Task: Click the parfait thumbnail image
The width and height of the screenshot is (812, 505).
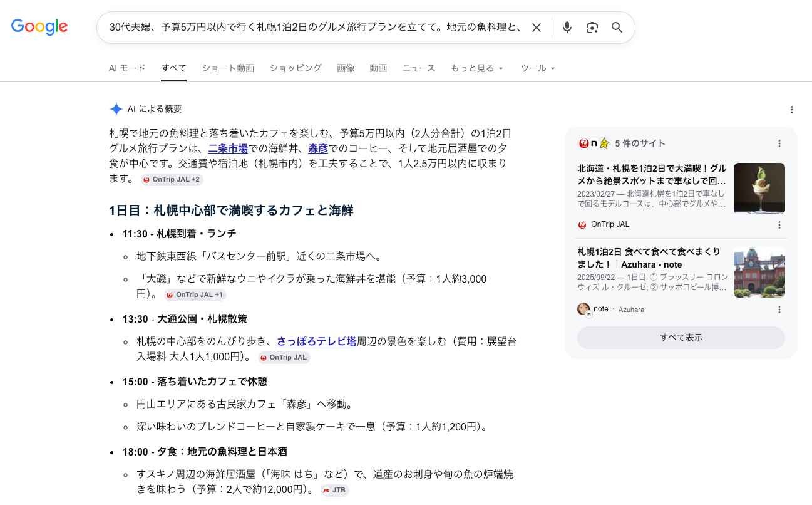Action: pos(759,189)
